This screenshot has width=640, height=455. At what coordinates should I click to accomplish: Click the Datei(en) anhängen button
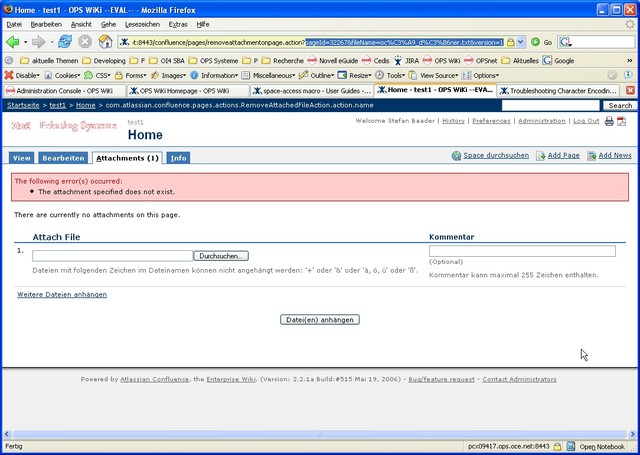click(320, 319)
